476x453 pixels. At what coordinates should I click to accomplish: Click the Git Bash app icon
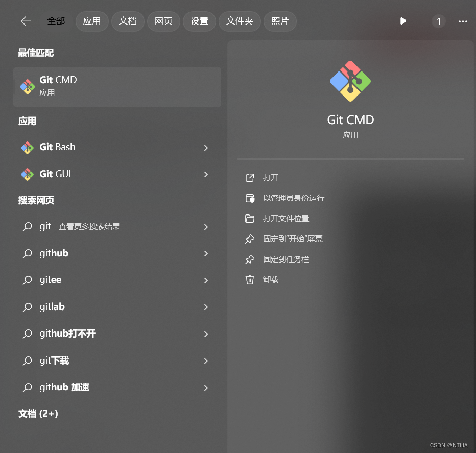point(27,148)
